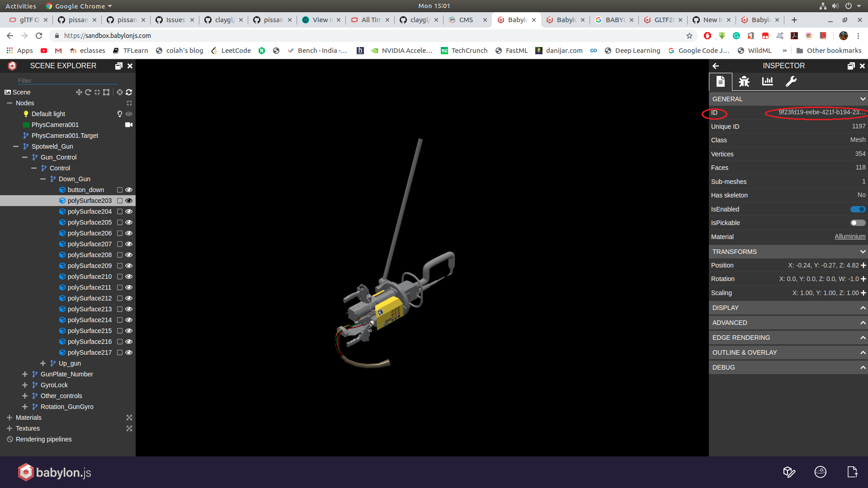Open the Debug tab bug icon in Inspector
This screenshot has height=488, width=868.
click(744, 81)
